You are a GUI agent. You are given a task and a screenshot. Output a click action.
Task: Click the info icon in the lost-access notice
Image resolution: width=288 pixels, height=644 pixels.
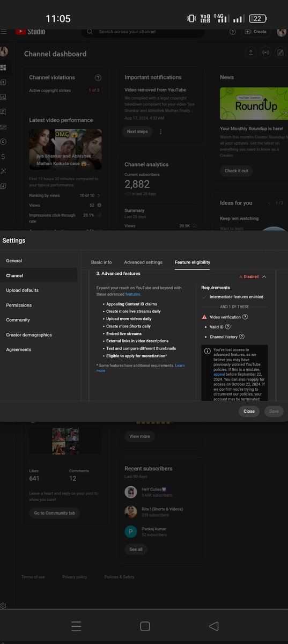click(208, 350)
